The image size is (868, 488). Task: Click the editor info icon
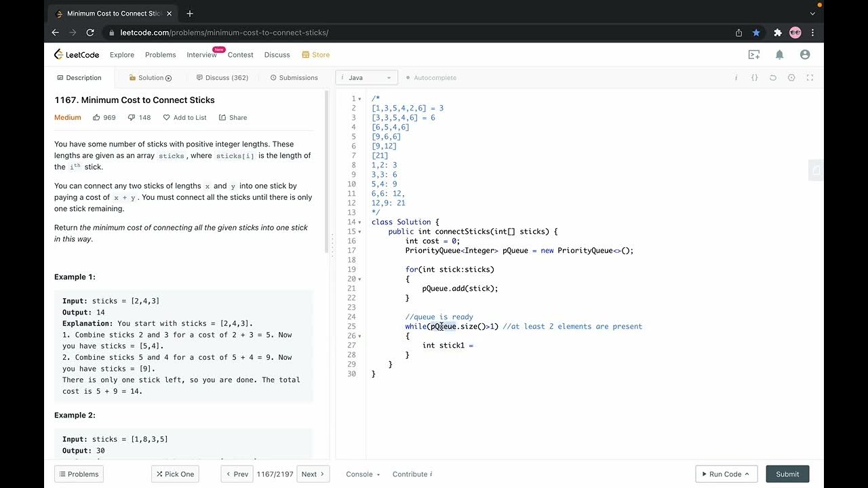point(736,78)
